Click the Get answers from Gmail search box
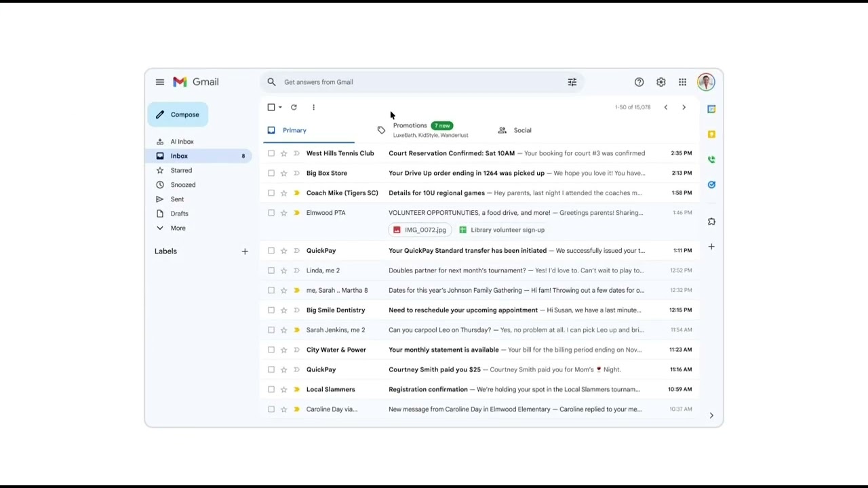The width and height of the screenshot is (868, 488). (x=420, y=82)
